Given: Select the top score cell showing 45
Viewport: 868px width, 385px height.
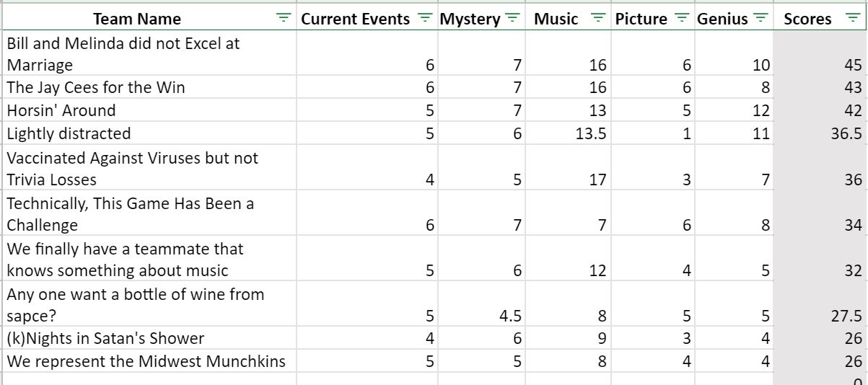Looking at the screenshot, I should click(820, 53).
